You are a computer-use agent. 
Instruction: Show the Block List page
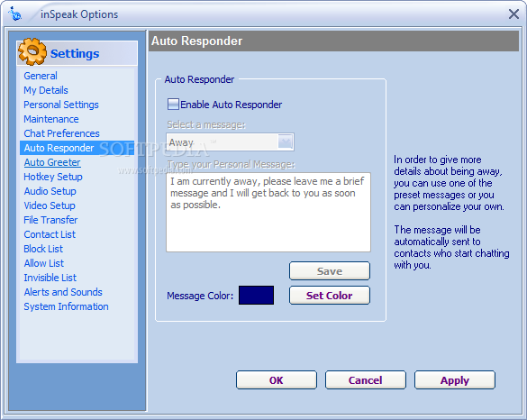click(43, 249)
